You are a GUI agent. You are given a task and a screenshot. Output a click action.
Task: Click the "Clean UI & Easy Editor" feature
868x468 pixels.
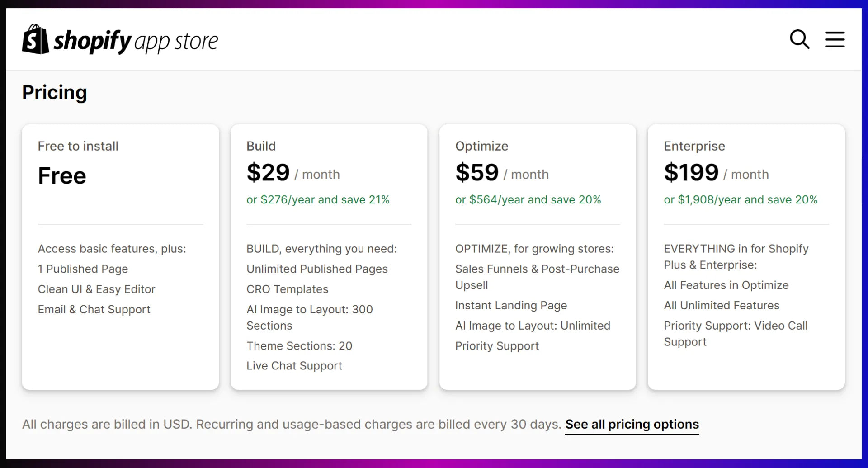[97, 289]
